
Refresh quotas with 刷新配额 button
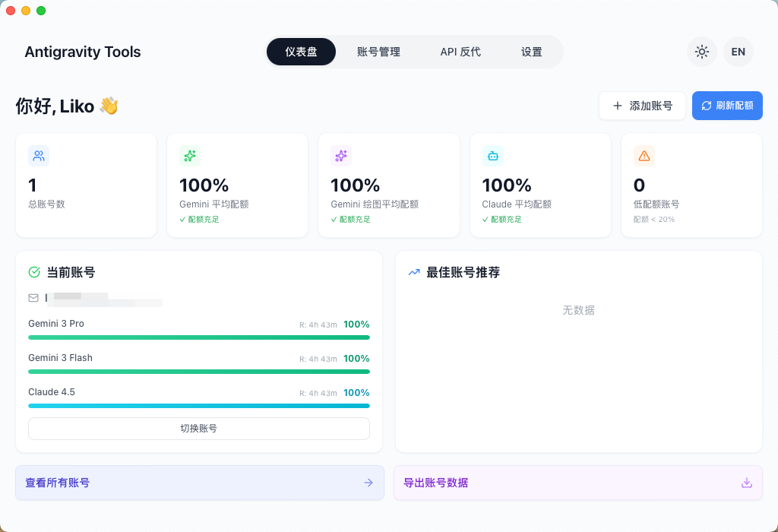tap(727, 106)
